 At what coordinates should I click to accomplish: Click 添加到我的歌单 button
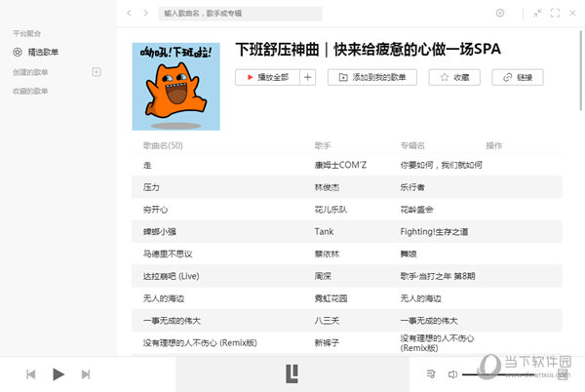[372, 77]
